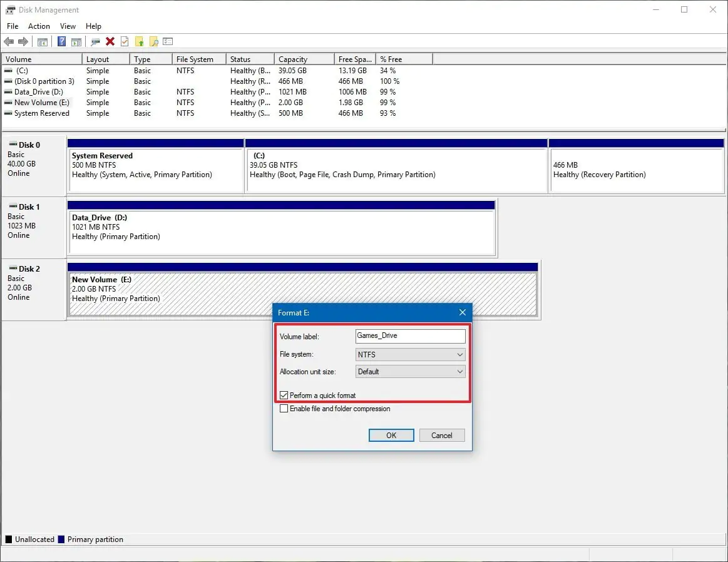Image resolution: width=728 pixels, height=562 pixels.
Task: Enable file and folder compression checkbox
Action: click(x=284, y=409)
